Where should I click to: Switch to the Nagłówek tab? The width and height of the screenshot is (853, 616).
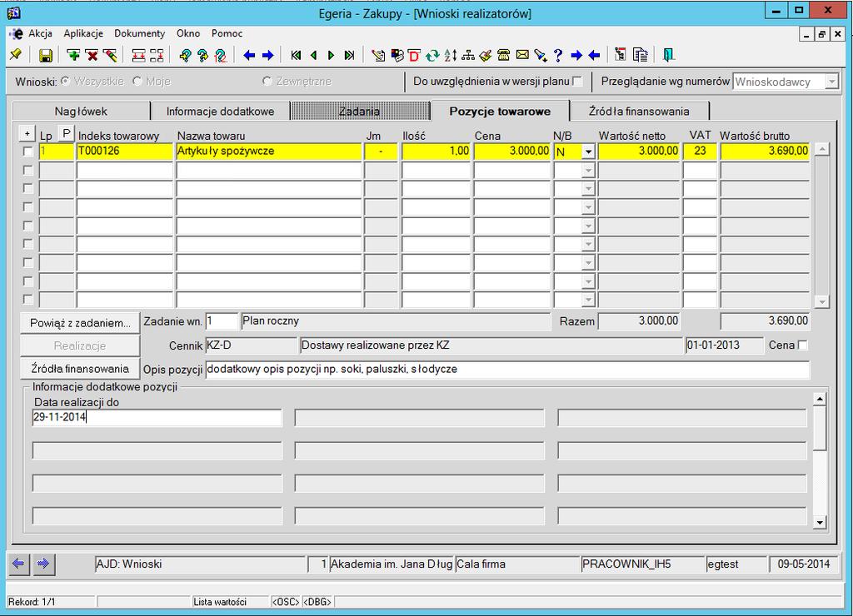click(81, 112)
